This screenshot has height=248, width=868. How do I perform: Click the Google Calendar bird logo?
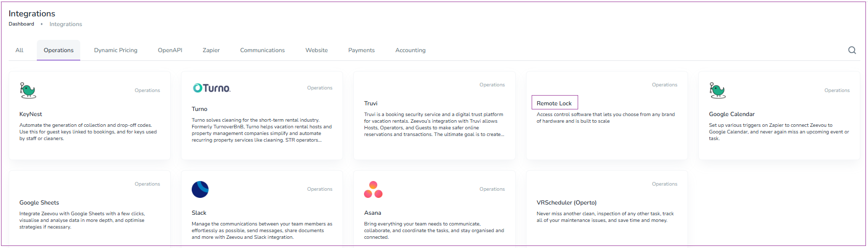pyautogui.click(x=717, y=91)
